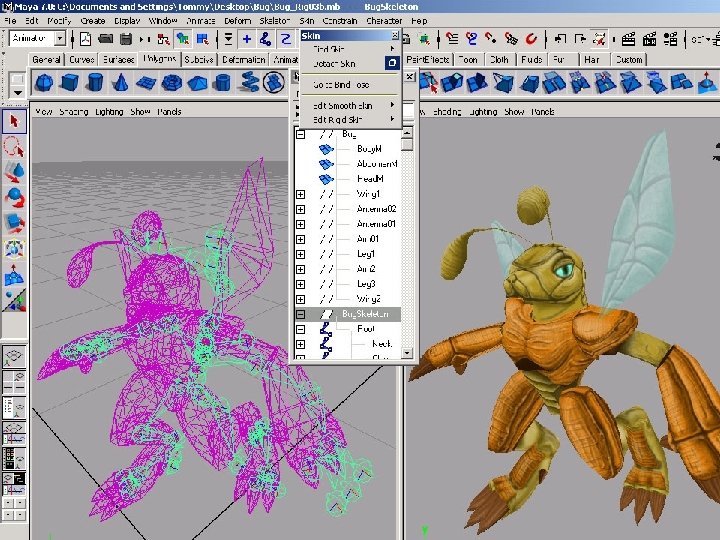Expand the Wing2 node in outliner
720x540 pixels.
(300, 299)
